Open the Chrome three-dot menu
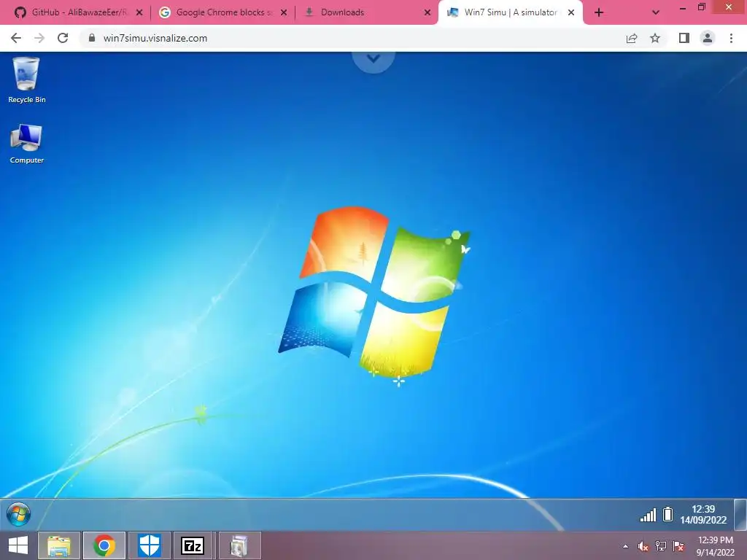This screenshot has height=560, width=747. (731, 38)
